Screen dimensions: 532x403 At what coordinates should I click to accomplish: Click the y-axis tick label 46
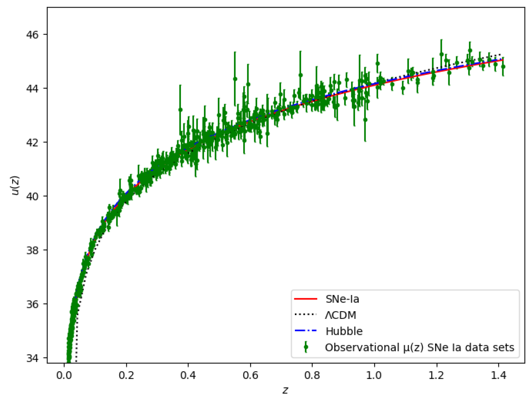pos(32,35)
